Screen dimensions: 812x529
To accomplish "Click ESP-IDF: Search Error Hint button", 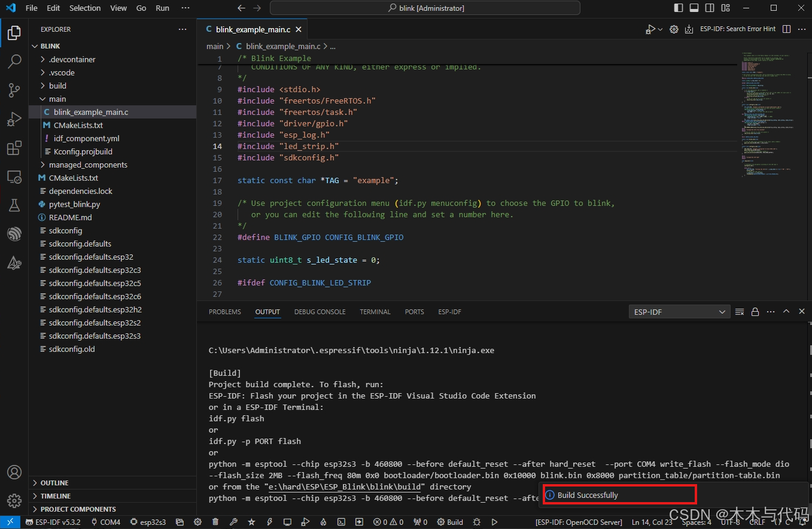I will point(738,29).
